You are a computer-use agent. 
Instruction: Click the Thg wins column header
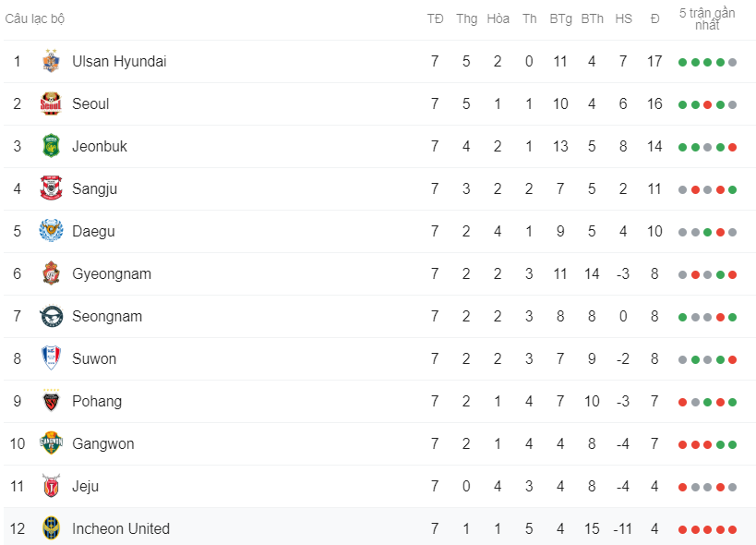tap(466, 18)
